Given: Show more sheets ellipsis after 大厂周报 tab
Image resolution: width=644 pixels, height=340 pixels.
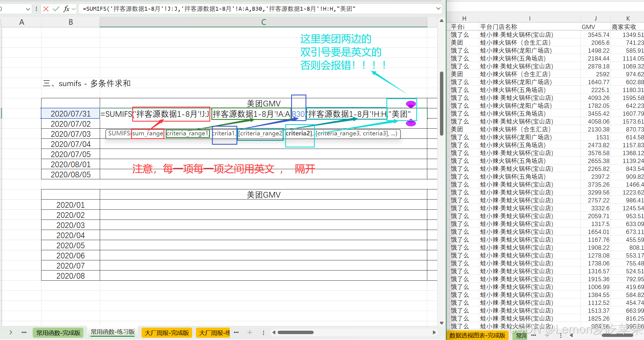Looking at the screenshot, I should click(x=236, y=332).
